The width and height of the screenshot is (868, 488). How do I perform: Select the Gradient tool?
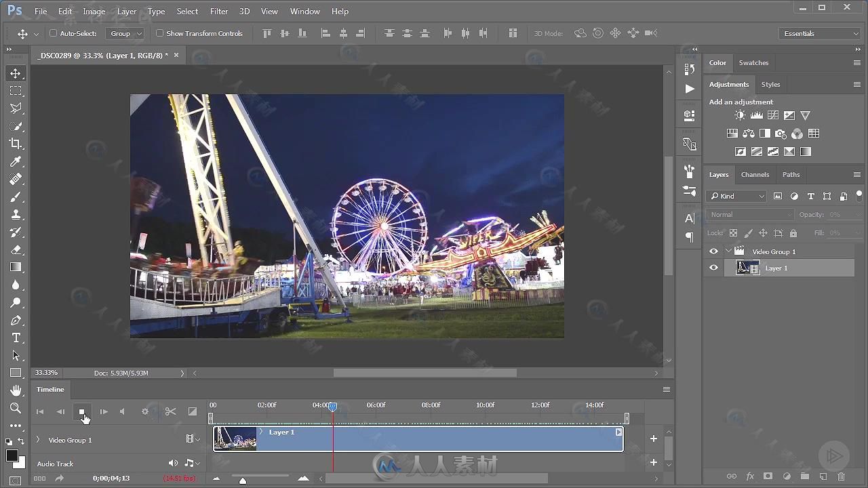(x=16, y=267)
